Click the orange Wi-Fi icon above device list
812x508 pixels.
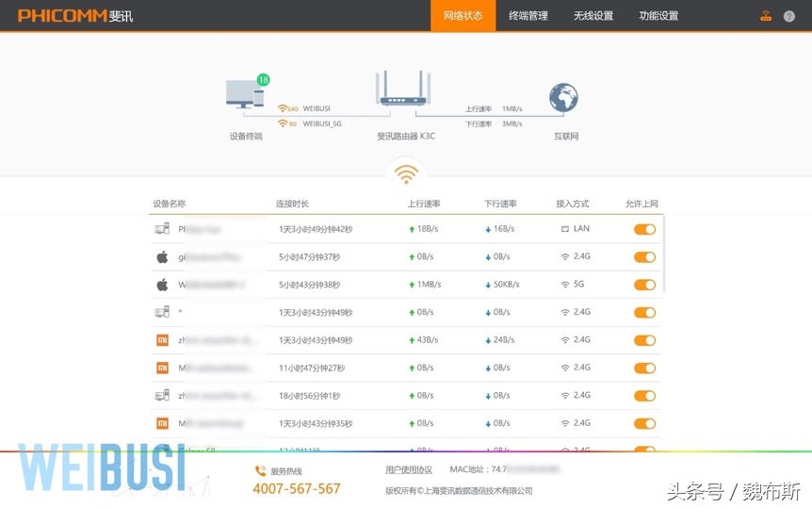tap(406, 174)
